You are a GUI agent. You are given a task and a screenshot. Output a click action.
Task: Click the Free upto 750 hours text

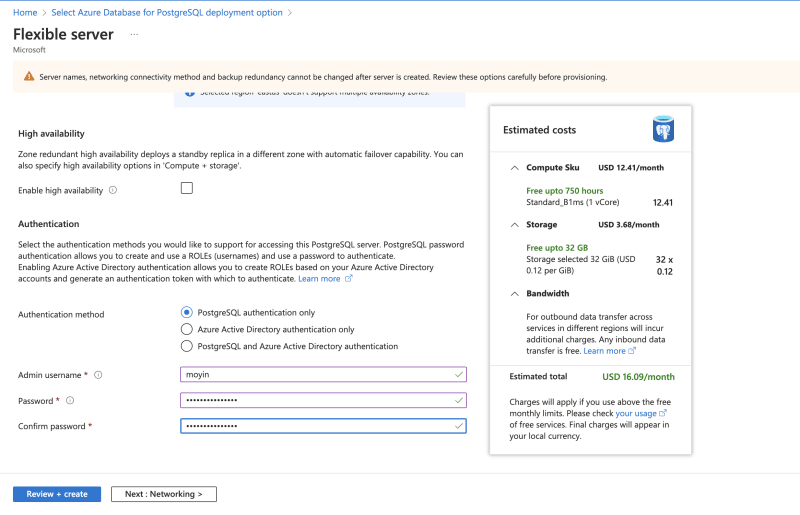(564, 190)
